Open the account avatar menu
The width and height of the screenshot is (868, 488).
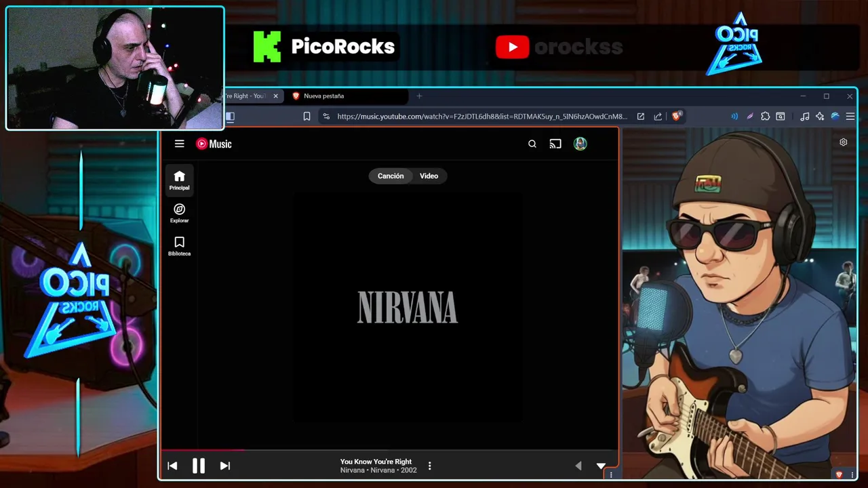[580, 144]
